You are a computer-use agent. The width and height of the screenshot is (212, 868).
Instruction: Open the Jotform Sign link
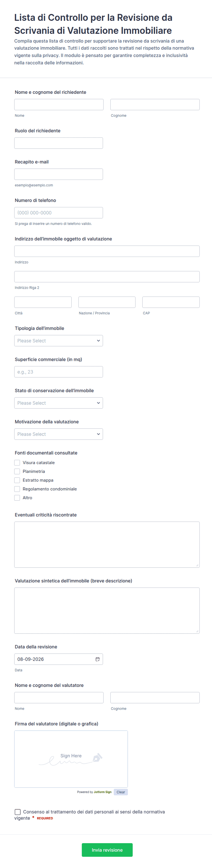[x=103, y=792]
